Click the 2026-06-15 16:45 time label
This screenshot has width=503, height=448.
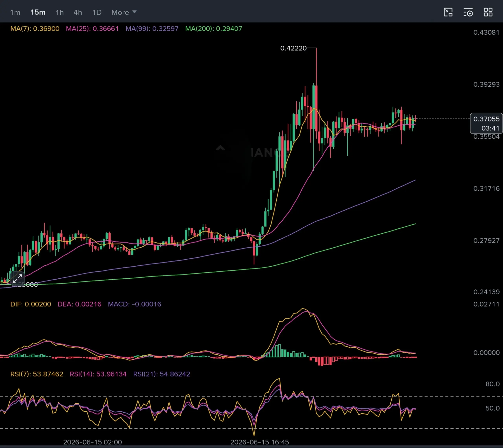[260, 442]
